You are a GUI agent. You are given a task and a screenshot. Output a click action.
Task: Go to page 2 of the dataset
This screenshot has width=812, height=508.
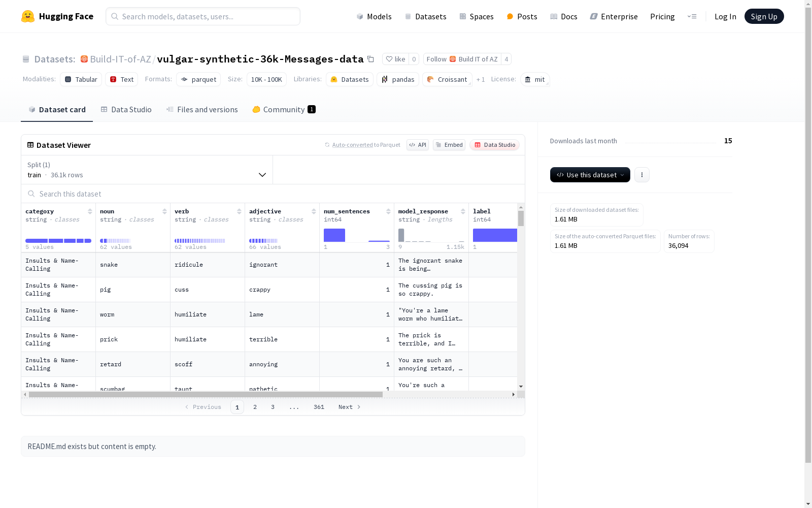pos(255,407)
